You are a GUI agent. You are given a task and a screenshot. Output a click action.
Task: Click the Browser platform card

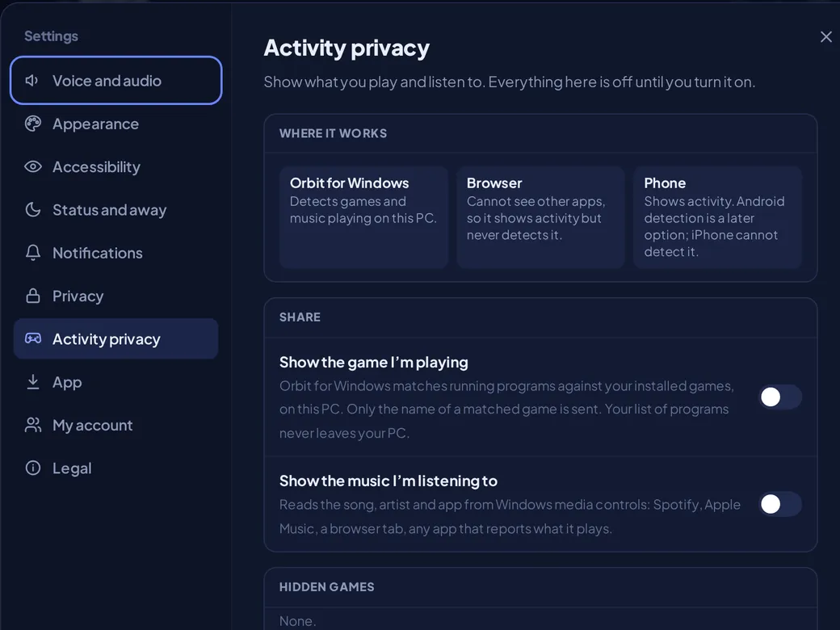tap(540, 217)
